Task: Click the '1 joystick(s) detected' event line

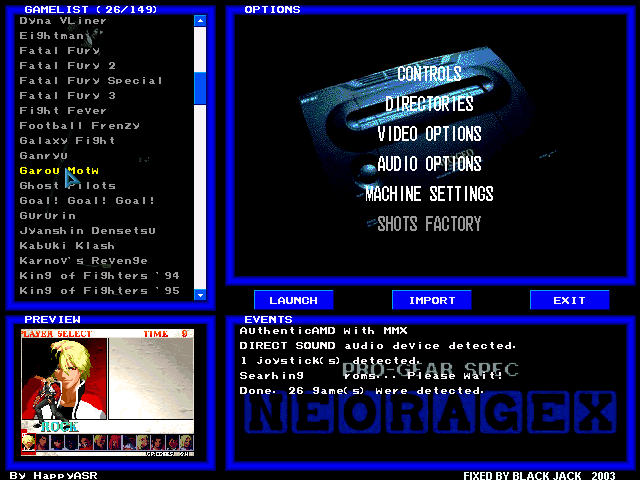Action: coord(330,361)
